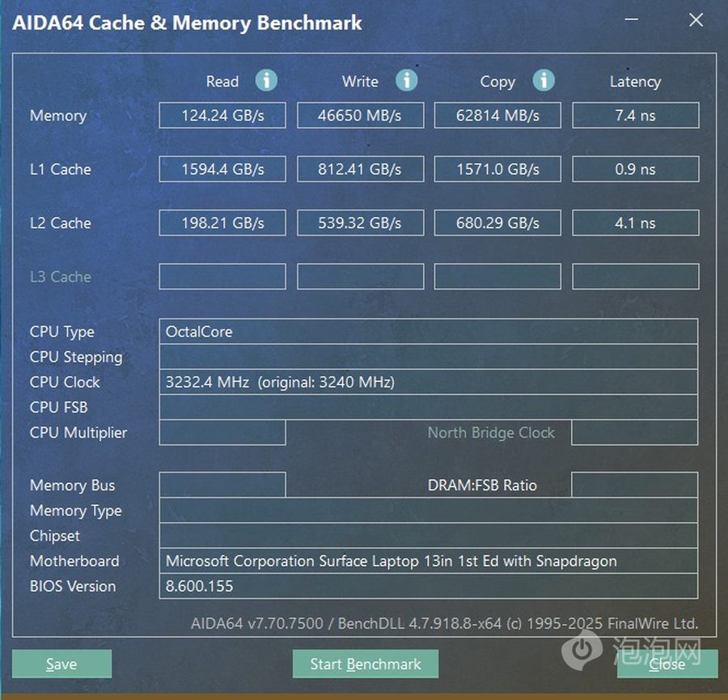Click the empty Memory Type field
This screenshot has width=728, height=700.
[429, 511]
